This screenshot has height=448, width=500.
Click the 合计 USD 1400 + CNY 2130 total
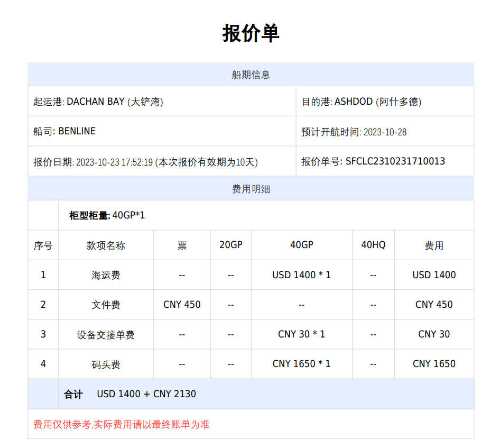click(x=130, y=394)
